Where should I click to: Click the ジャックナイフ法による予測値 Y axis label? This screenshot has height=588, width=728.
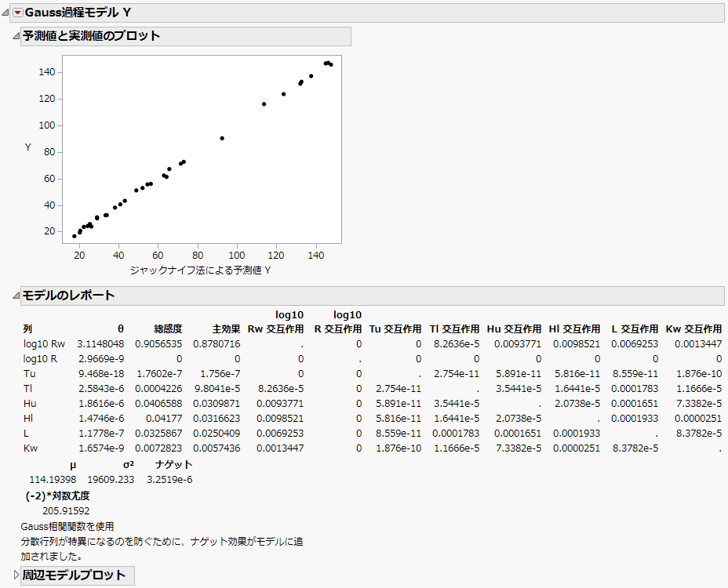(200, 270)
